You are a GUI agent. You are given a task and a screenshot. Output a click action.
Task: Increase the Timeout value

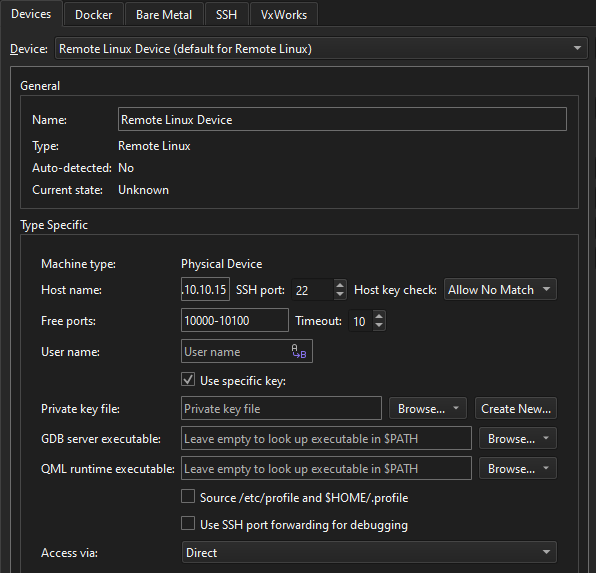coord(379,316)
